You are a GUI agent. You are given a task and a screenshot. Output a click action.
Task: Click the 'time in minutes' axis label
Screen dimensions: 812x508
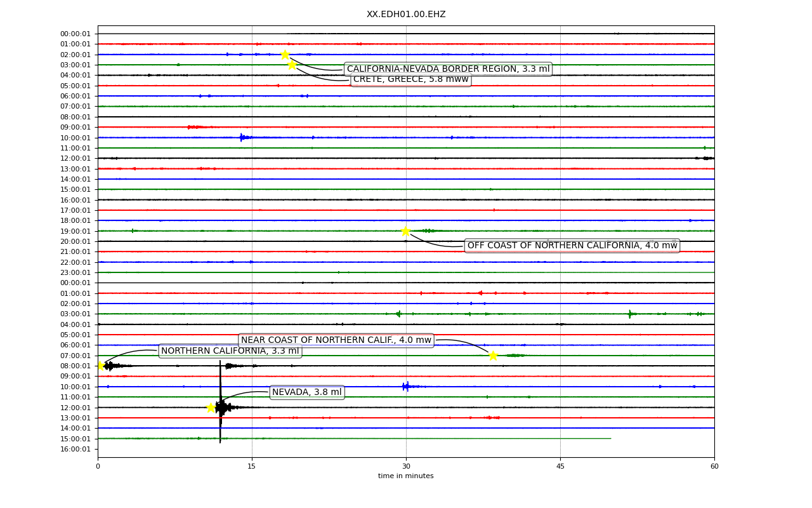406,476
